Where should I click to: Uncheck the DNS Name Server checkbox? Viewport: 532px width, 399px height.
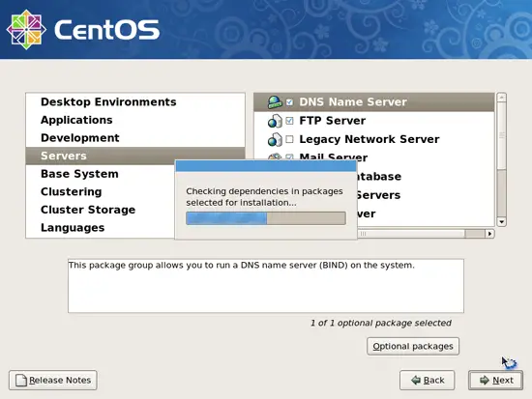pyautogui.click(x=289, y=102)
